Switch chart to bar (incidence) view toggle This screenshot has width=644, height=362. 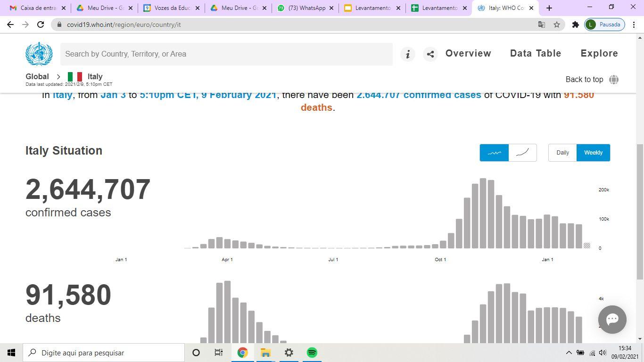[494, 153]
